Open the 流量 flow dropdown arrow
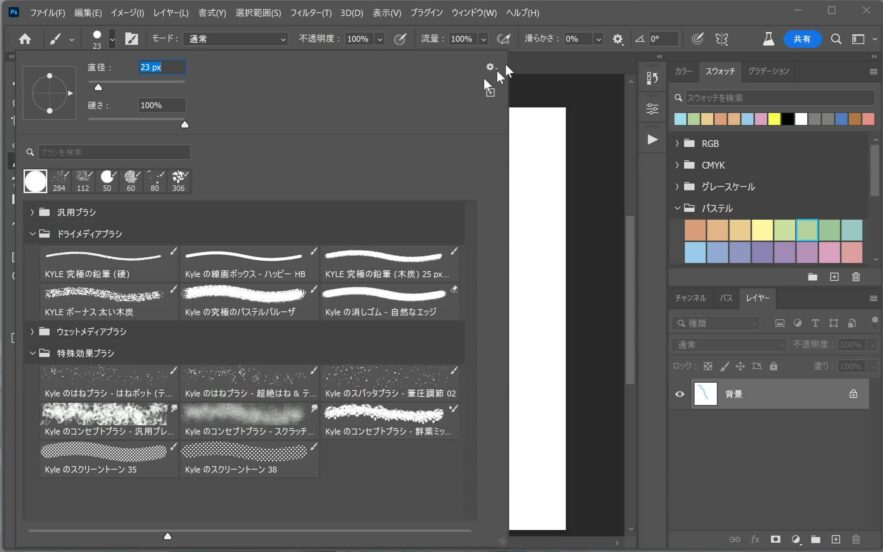This screenshot has height=552, width=883. 483,39
